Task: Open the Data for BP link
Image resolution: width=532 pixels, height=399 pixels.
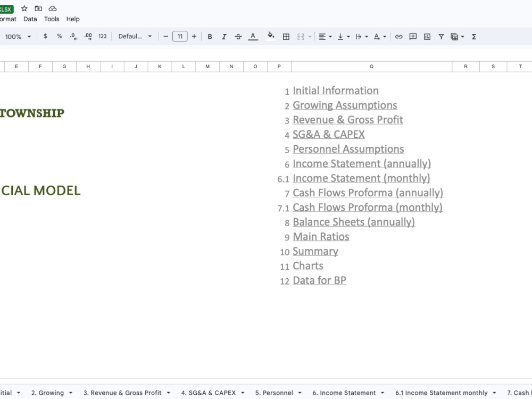Action: (x=319, y=280)
